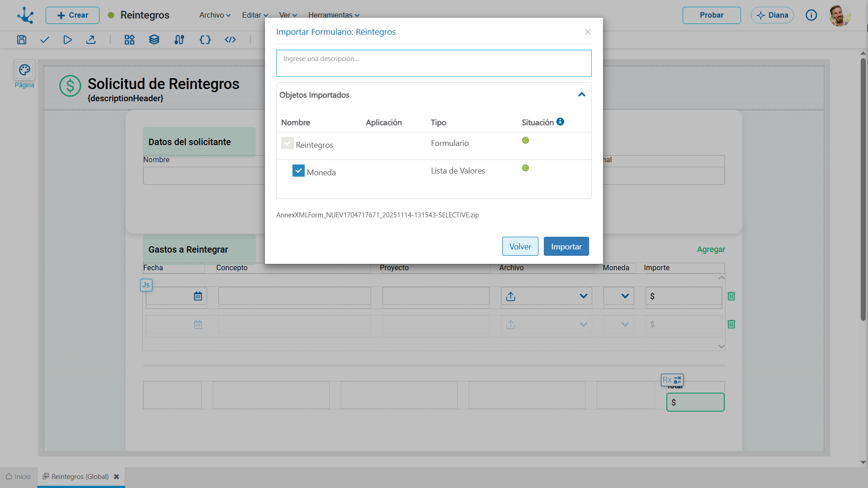Image resolution: width=868 pixels, height=488 pixels.
Task: Click the play run icon in toolbar
Action: pos(67,40)
